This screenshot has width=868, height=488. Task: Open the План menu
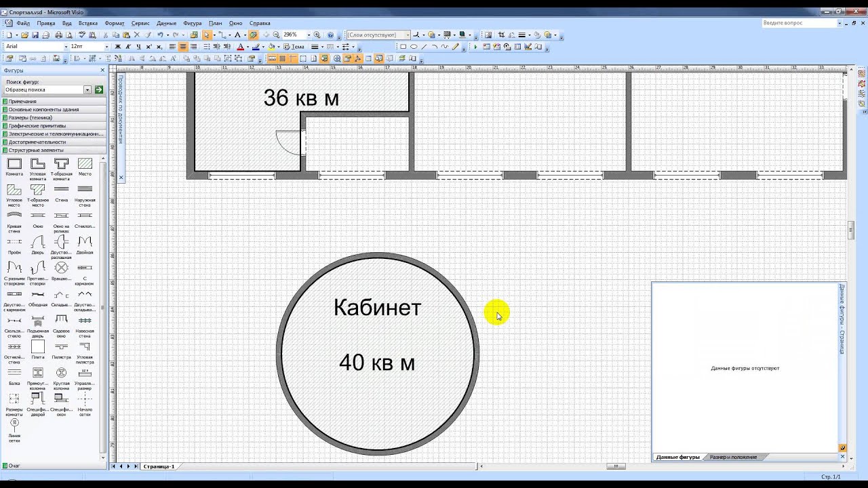[x=216, y=23]
